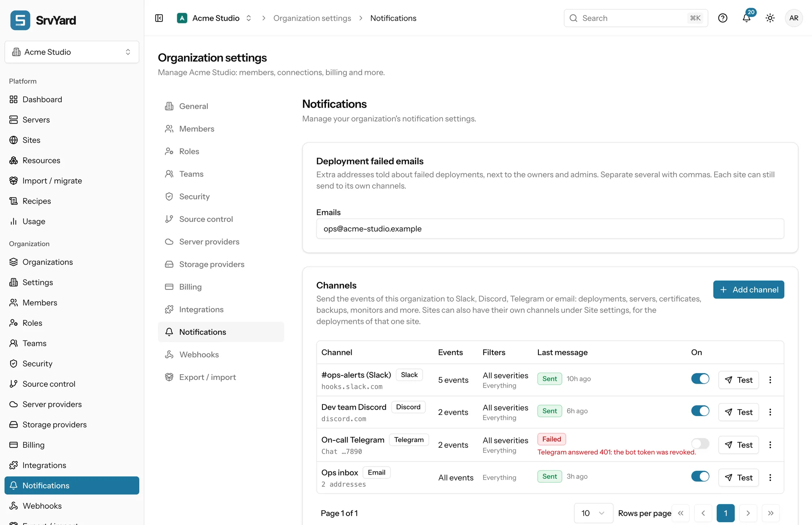The height and width of the screenshot is (525, 812).
Task: Send a Test to #ops-alerts (Slack)
Action: [739, 380]
